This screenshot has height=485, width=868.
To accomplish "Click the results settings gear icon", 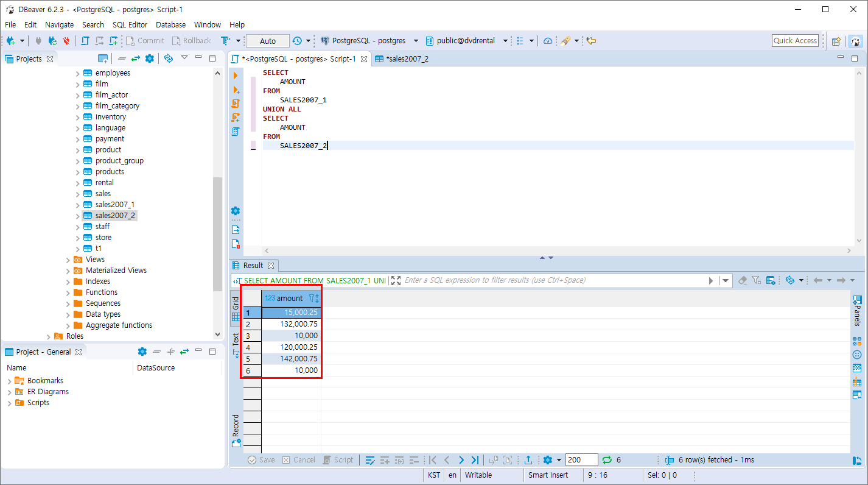I will (x=547, y=460).
